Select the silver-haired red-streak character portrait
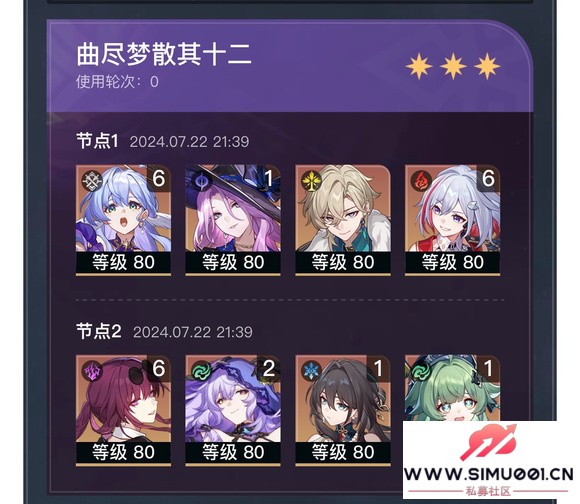Image resolution: width=580 pixels, height=504 pixels. pos(452,220)
